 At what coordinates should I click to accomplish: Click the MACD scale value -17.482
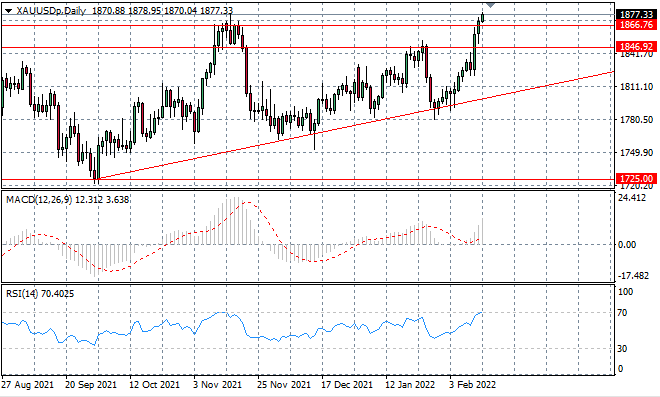point(633,276)
